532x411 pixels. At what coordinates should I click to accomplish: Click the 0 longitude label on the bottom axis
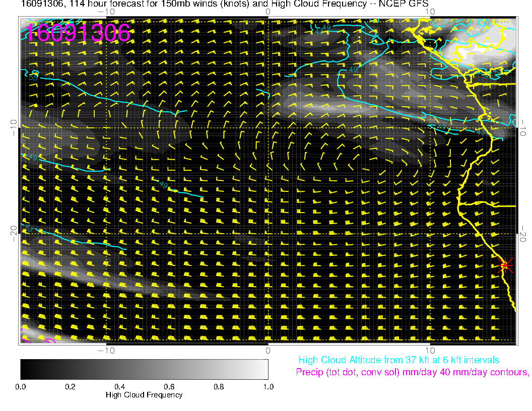point(268,350)
